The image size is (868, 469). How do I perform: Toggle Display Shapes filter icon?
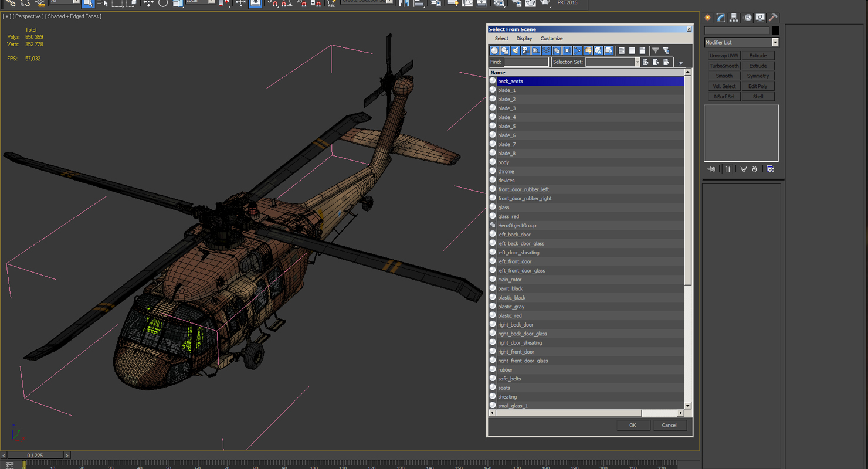click(505, 51)
